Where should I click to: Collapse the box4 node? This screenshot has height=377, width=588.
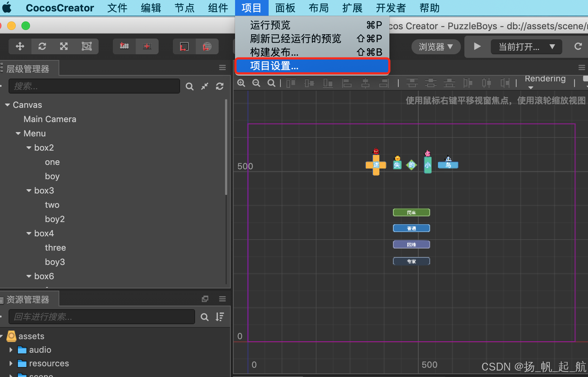point(29,233)
